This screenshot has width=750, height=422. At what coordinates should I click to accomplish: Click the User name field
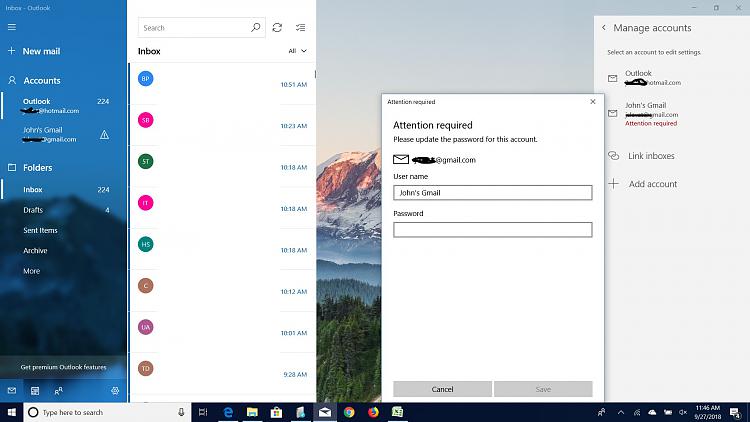493,192
